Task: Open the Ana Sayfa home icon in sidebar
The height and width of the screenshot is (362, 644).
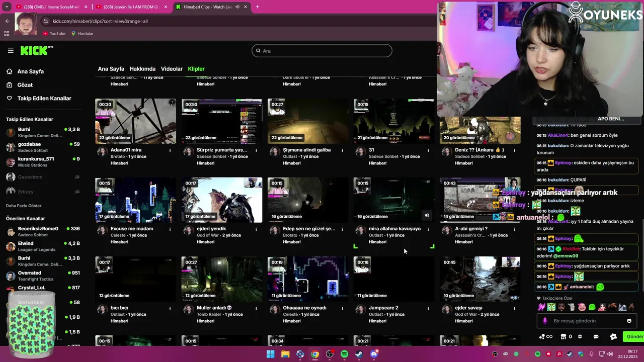Action: coord(9,71)
